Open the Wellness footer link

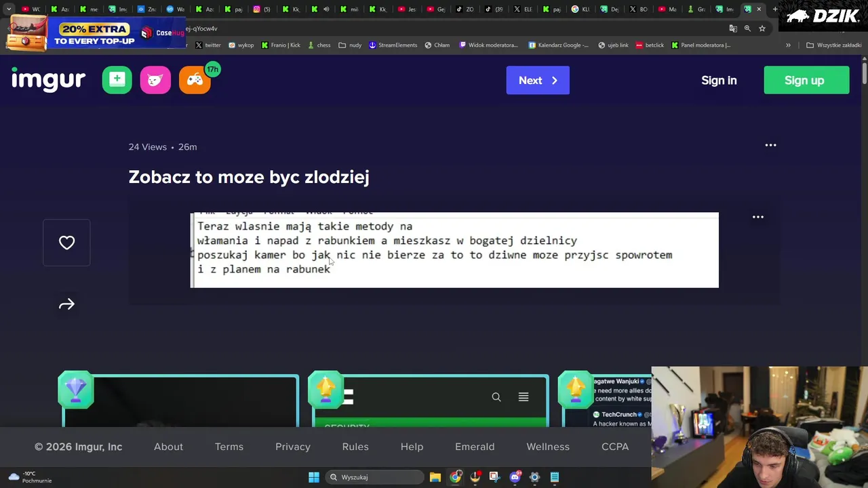click(x=548, y=447)
